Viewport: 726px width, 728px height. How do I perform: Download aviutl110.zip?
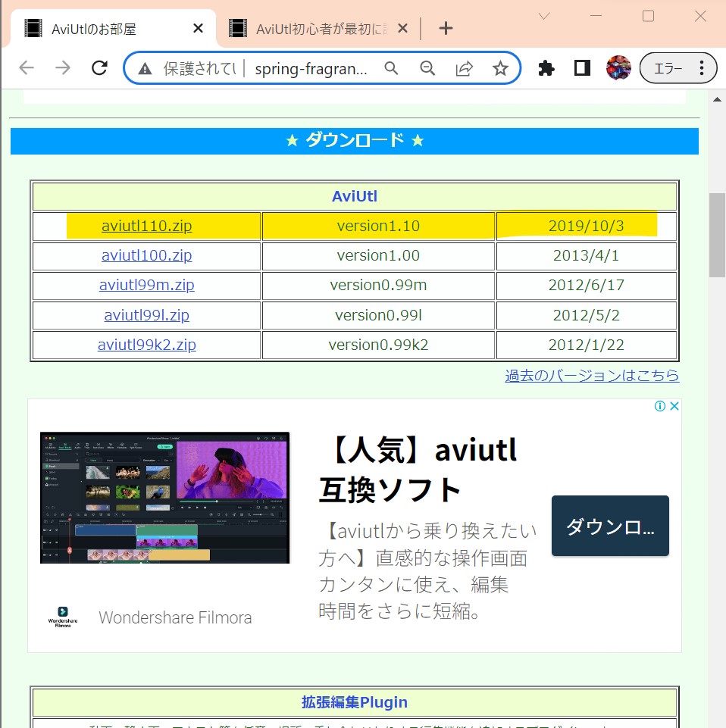[x=147, y=226]
